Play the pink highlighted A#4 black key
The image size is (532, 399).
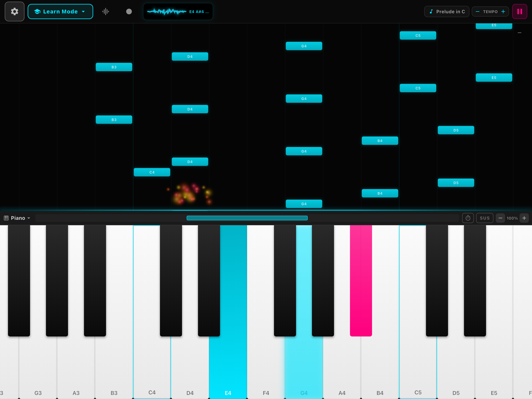point(361,281)
